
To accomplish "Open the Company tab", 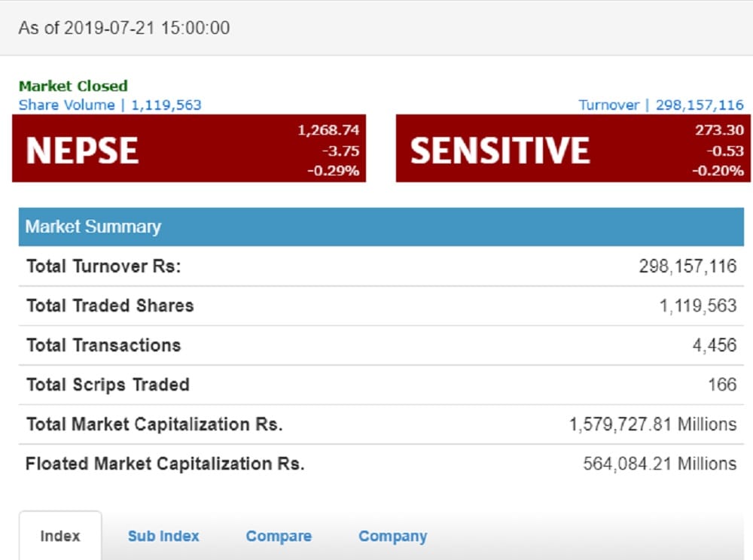I will tap(392, 537).
